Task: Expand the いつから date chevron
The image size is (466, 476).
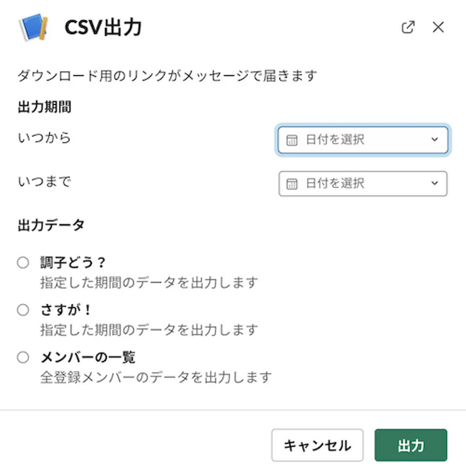Action: tap(435, 140)
